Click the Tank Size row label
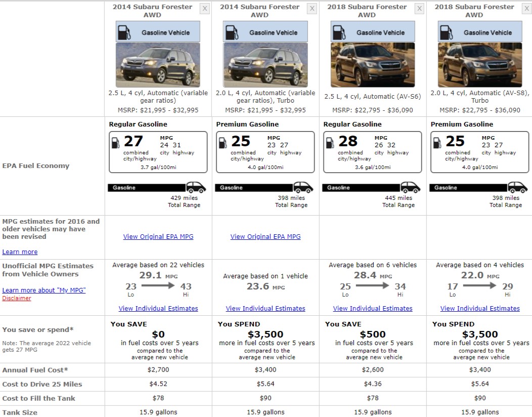532x417 pixels. (x=20, y=412)
